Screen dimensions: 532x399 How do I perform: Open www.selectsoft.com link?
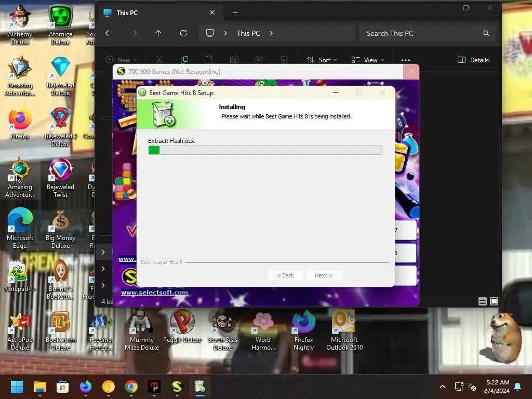(x=154, y=292)
